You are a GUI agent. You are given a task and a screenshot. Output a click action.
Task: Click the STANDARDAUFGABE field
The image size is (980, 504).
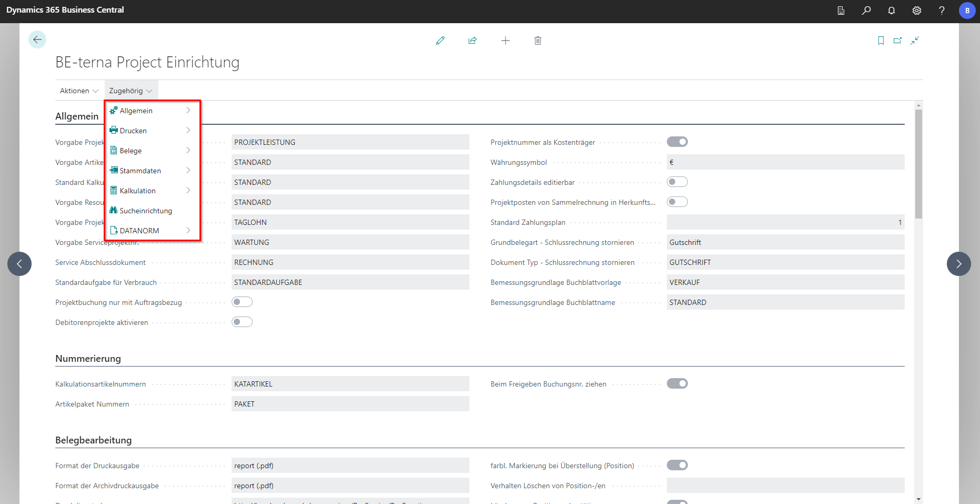[x=351, y=282]
